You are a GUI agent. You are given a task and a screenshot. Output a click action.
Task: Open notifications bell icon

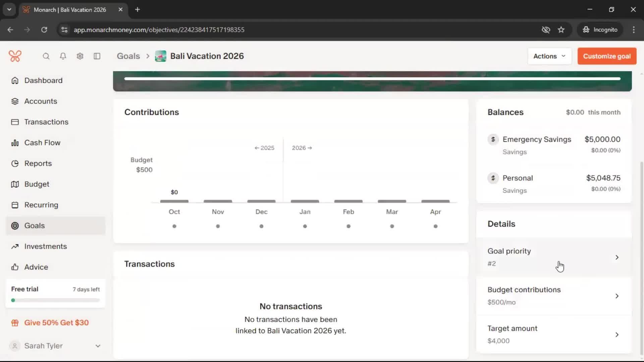63,56
